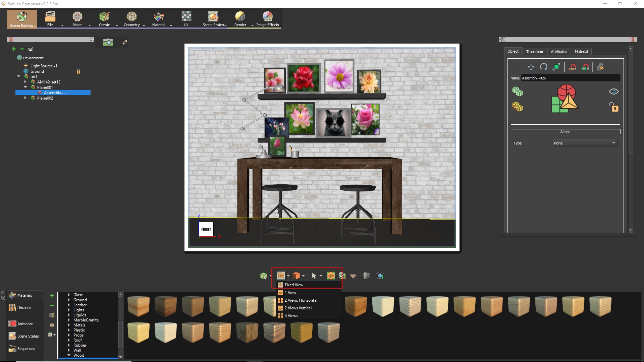Screen dimensions: 644x362
Task: Choose 2 Views Vertical layout
Action: tap(308, 308)
